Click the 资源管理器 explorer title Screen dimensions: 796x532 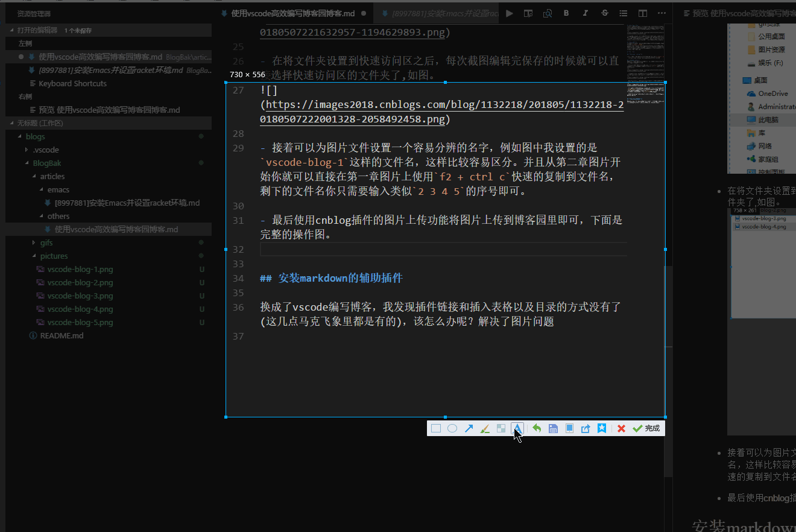tap(34, 13)
